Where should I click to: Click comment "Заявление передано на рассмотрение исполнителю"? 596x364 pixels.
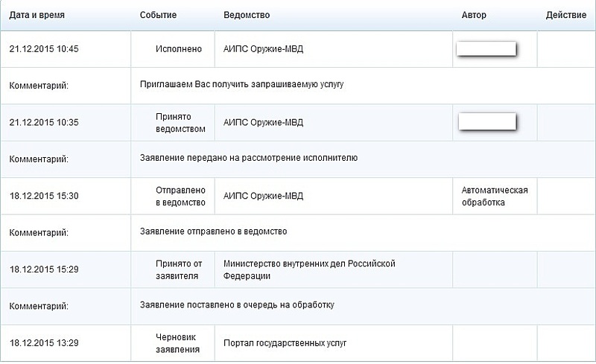249,158
